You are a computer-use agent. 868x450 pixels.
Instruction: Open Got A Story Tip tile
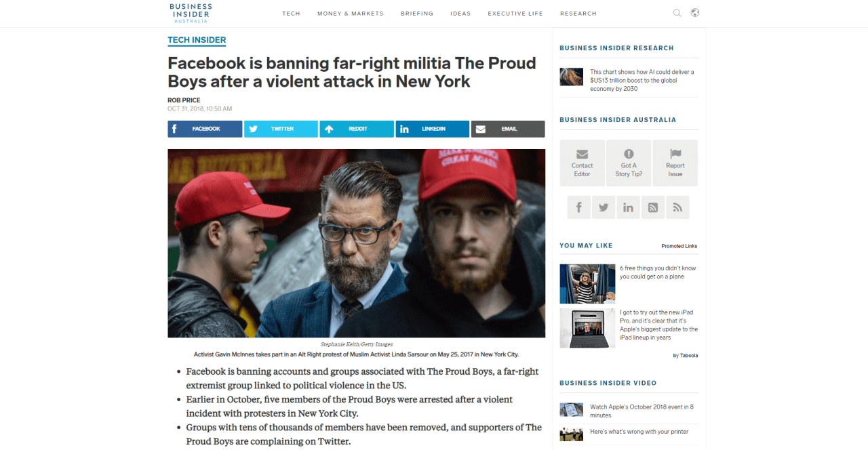click(629, 163)
